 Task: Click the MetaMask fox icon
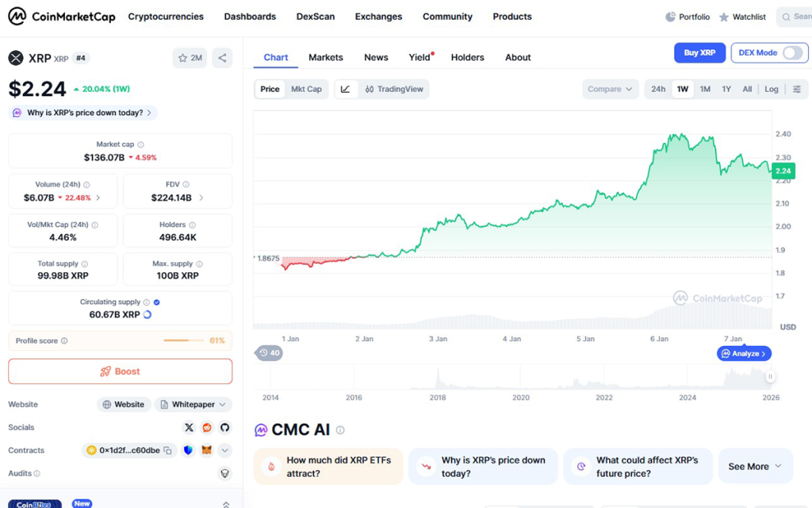coord(207,450)
